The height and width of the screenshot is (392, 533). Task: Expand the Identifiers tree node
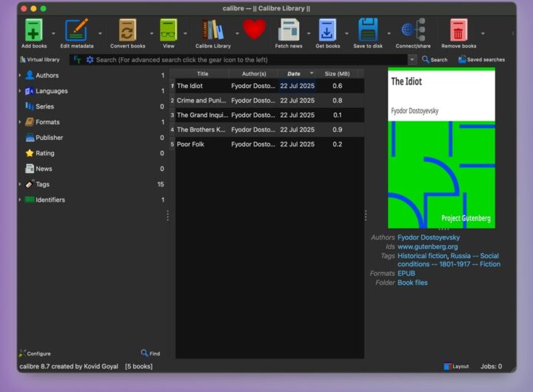click(20, 200)
